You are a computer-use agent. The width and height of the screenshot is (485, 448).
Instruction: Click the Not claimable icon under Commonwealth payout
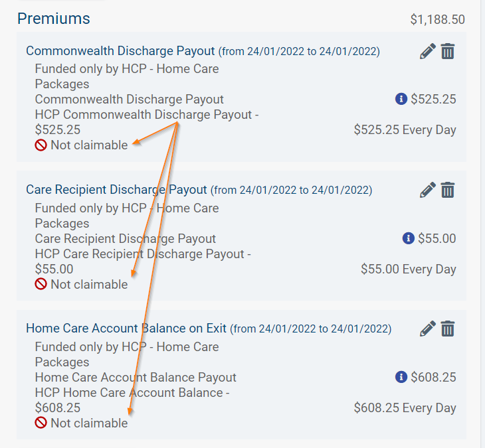coord(41,145)
